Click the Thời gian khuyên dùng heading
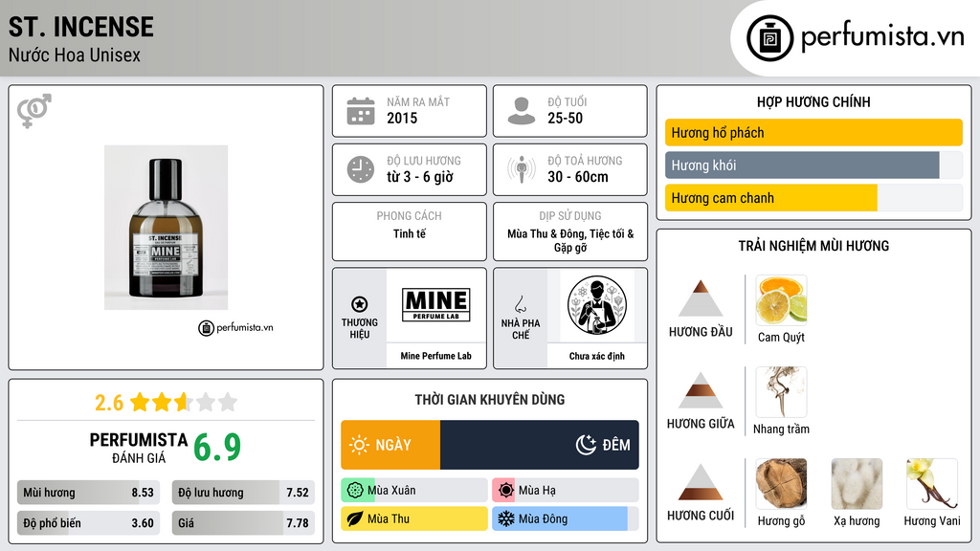This screenshot has width=980, height=551. [x=489, y=400]
